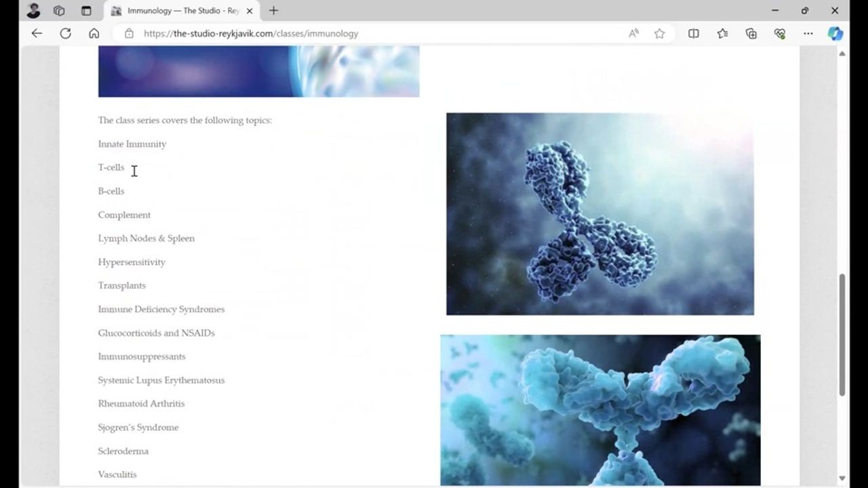
Task: Click the browser Back arrow
Action: click(x=37, y=33)
